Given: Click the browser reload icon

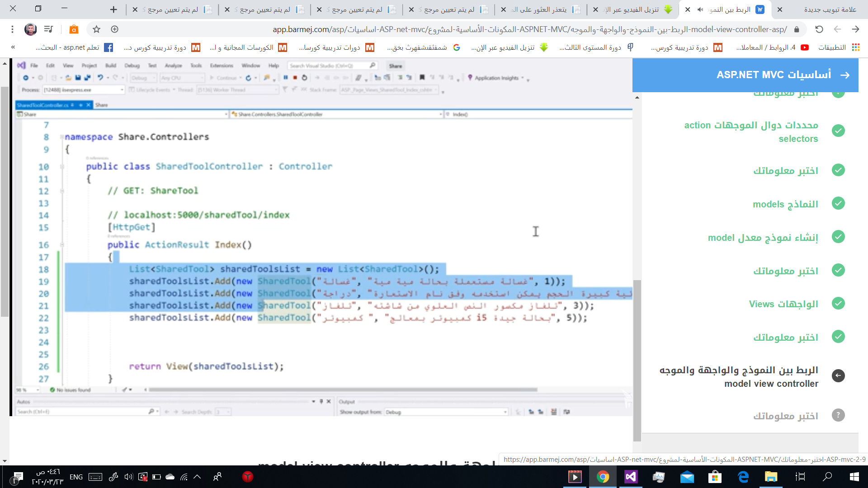Looking at the screenshot, I should tap(819, 29).
